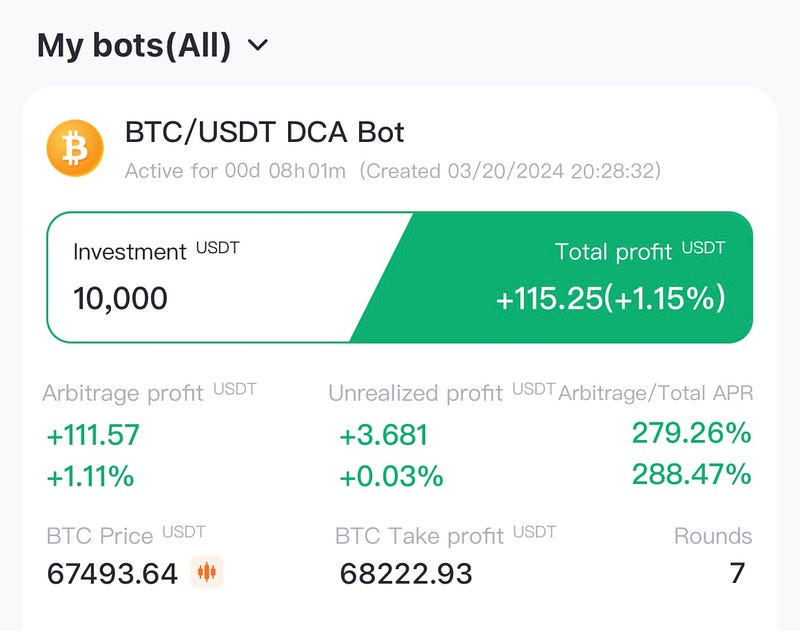Image resolution: width=800 pixels, height=631 pixels.
Task: Expand the My bots(All) dropdown chevron
Action: point(258,45)
